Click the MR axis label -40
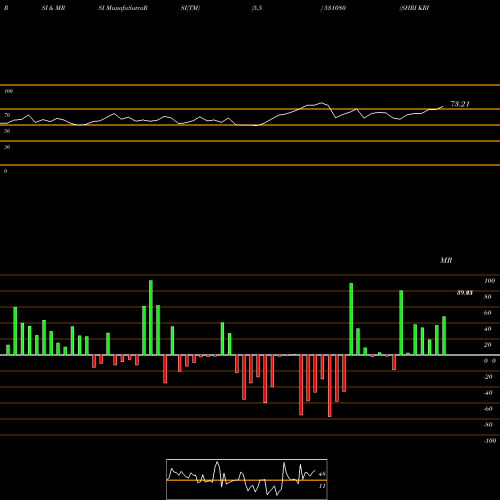This screenshot has width=500, height=500. point(488,393)
